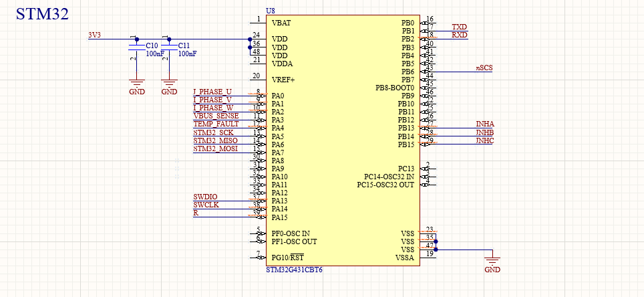Click the STM32_MISO net label

click(x=215, y=140)
